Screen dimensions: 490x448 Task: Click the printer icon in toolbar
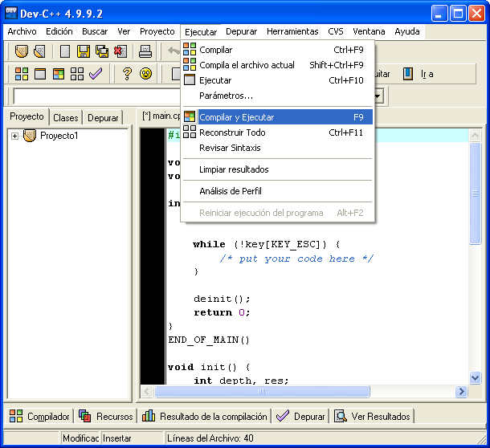point(145,51)
